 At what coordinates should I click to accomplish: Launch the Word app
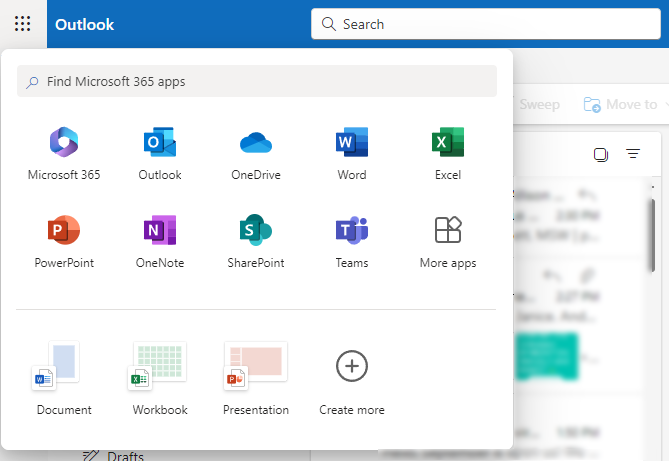tap(352, 154)
